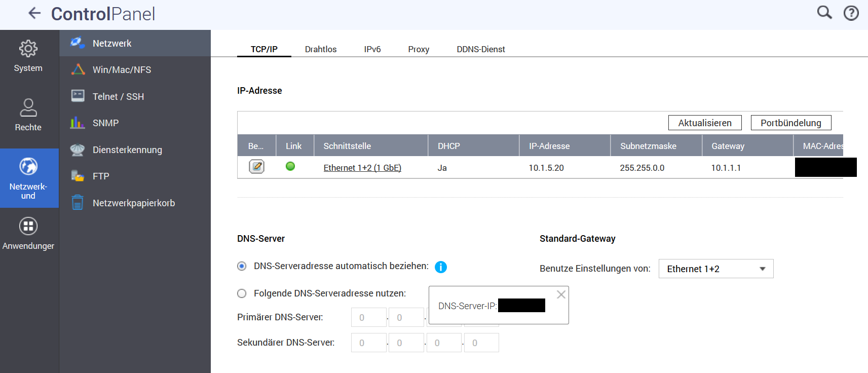Viewport: 868px width, 373px height.
Task: Click first octet of Sekundärer DNS-Server
Action: [369, 343]
